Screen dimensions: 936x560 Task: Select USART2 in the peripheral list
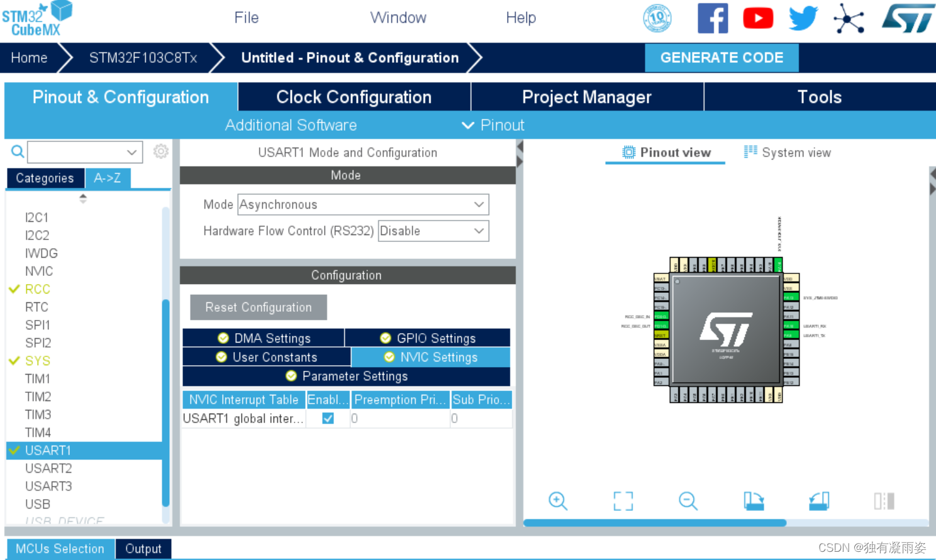click(48, 468)
